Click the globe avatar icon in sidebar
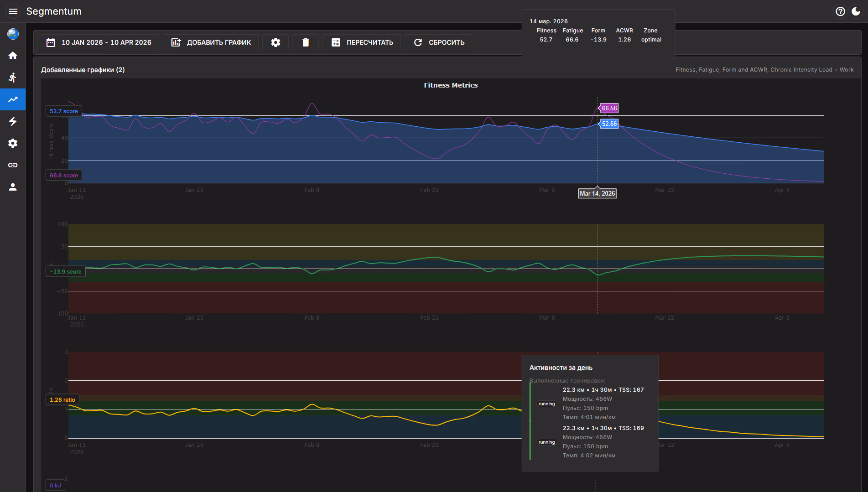Image resolution: width=868 pixels, height=492 pixels. tap(13, 34)
